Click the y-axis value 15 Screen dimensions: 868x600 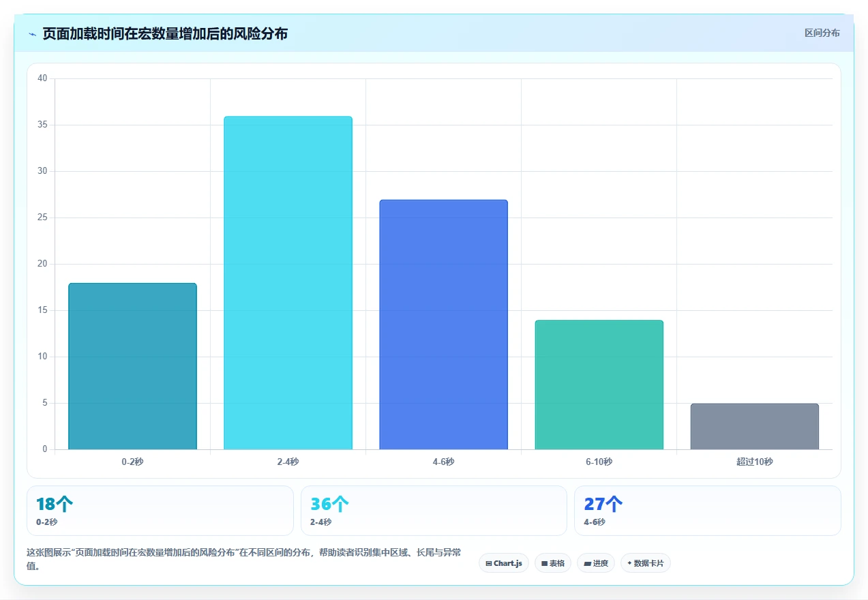pos(42,310)
